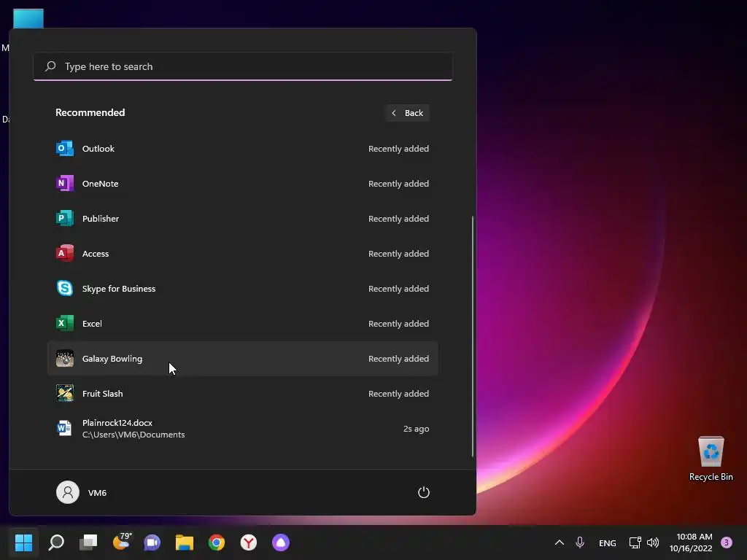Click the Recommended heading
This screenshot has height=560, width=747.
pyautogui.click(x=90, y=112)
